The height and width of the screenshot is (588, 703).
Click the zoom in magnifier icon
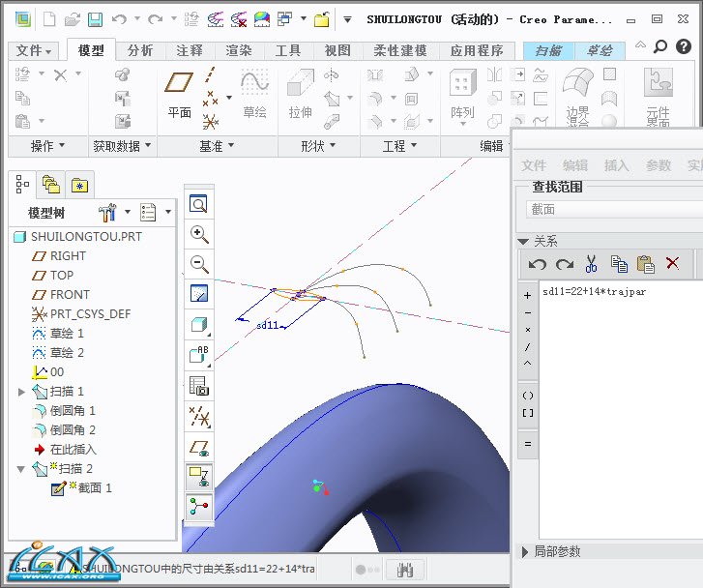point(199,234)
